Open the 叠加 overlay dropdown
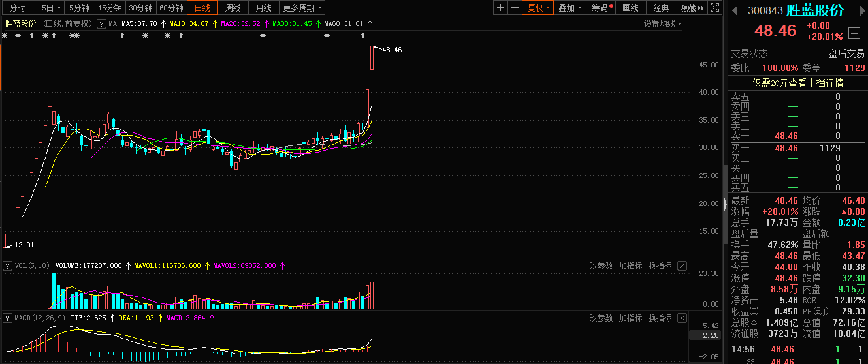Screen dimensions: 868x364 (x=570, y=8)
